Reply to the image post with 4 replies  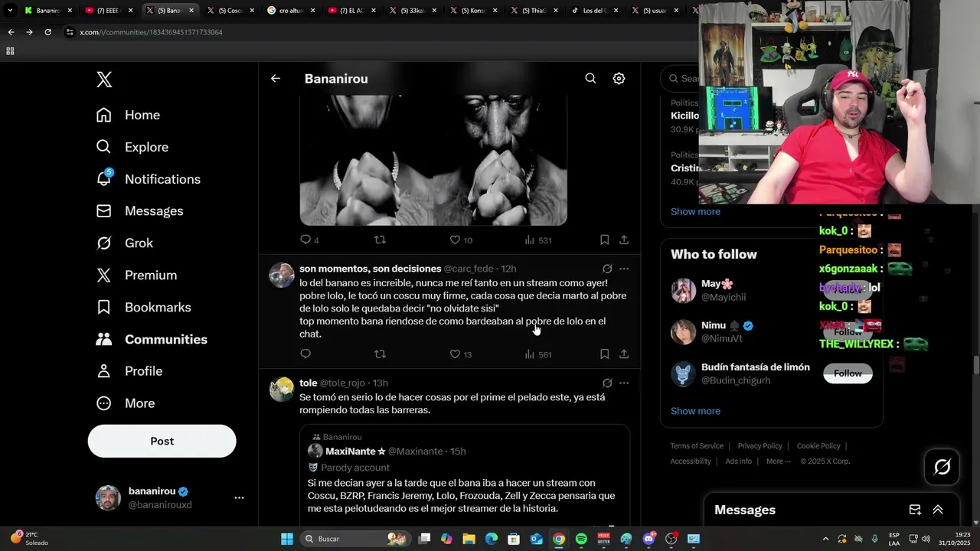click(x=309, y=240)
